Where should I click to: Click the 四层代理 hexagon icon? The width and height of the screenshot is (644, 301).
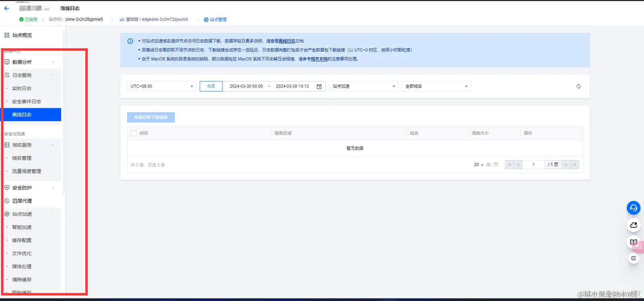tap(7, 201)
